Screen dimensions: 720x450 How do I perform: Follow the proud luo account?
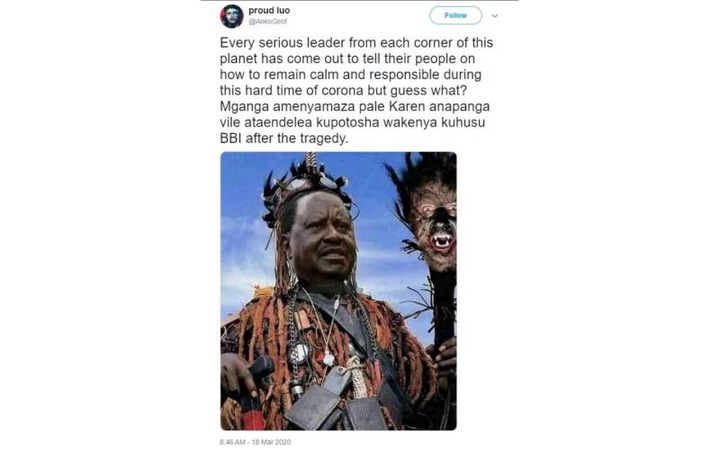click(x=456, y=16)
